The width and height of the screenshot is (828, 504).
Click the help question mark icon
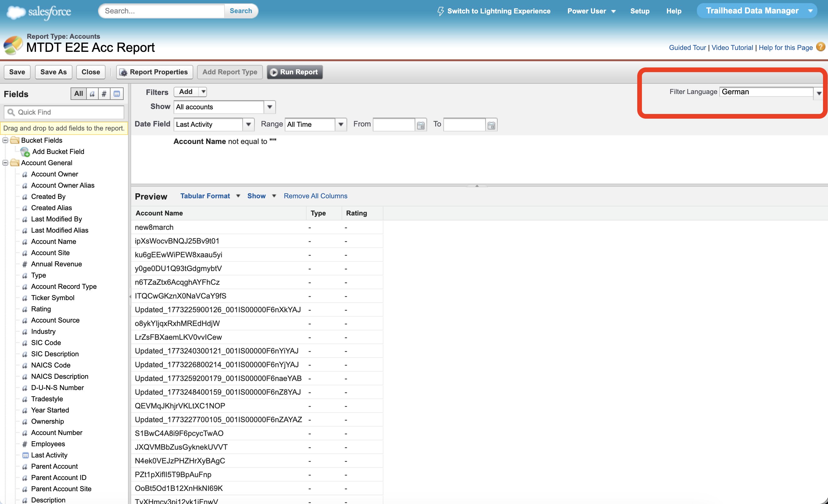click(x=821, y=47)
